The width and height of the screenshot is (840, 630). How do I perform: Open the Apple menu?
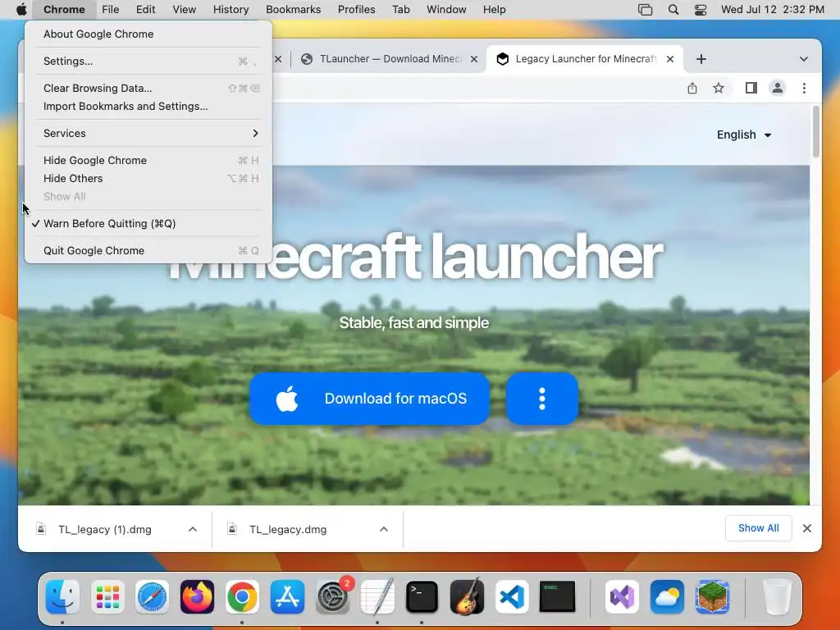(x=21, y=10)
